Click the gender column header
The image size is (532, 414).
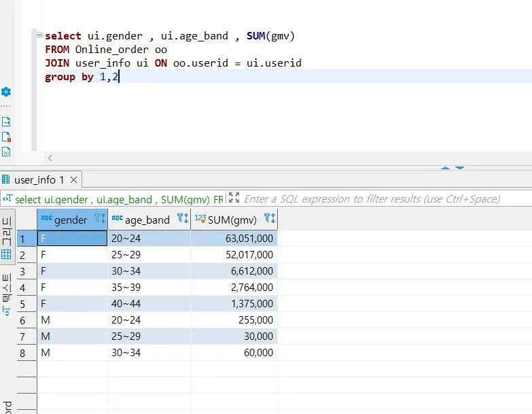tap(71, 220)
